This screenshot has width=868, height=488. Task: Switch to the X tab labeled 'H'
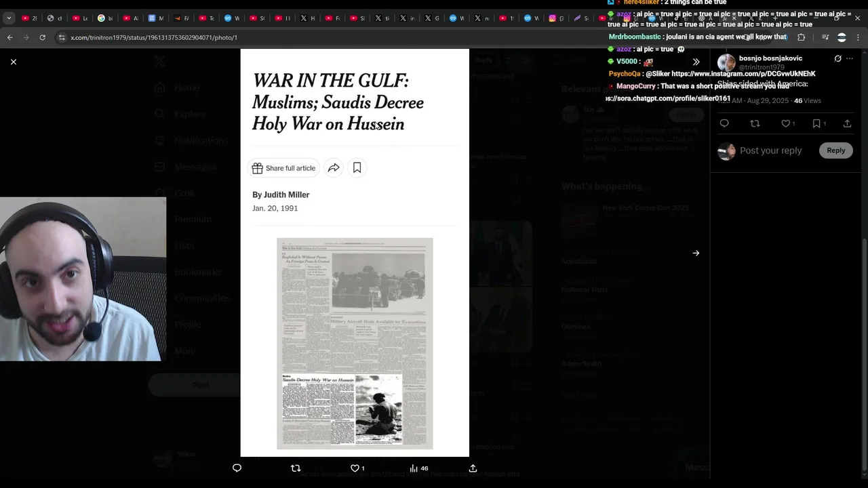(308, 18)
